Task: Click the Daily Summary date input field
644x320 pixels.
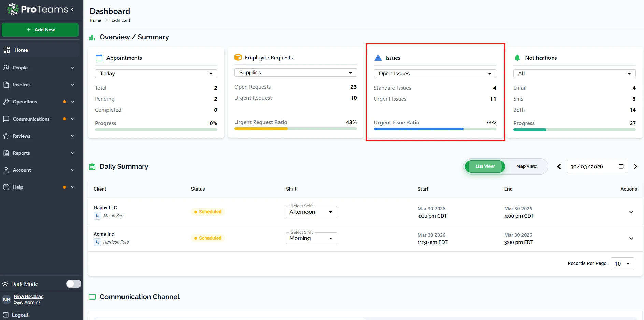Action: pyautogui.click(x=592, y=167)
